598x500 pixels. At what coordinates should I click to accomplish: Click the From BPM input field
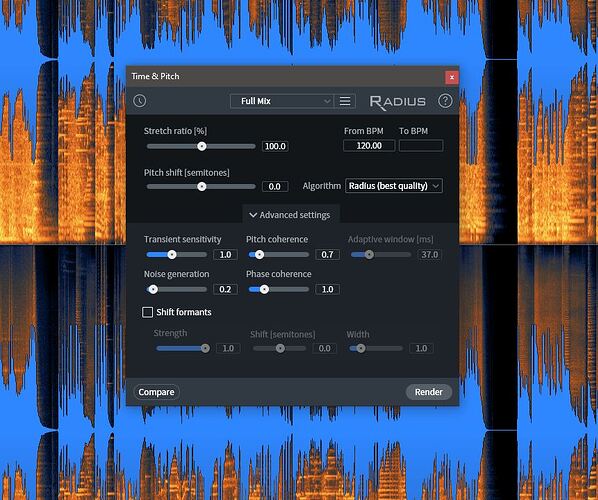tap(369, 146)
